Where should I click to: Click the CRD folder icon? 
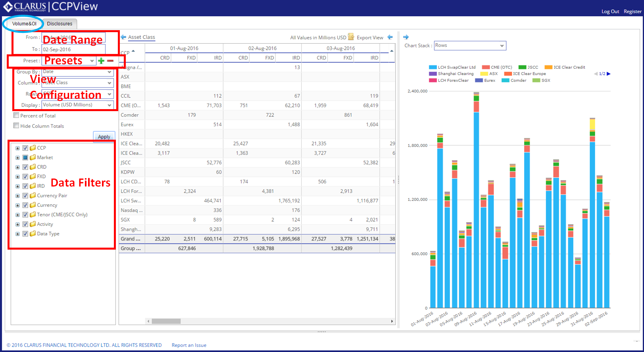point(33,167)
